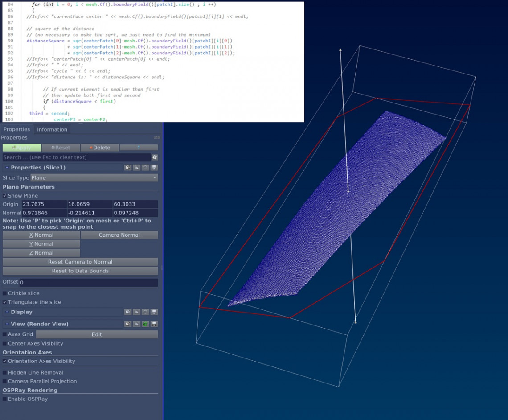
Task: Switch to the Information tab
Action: [x=52, y=129]
